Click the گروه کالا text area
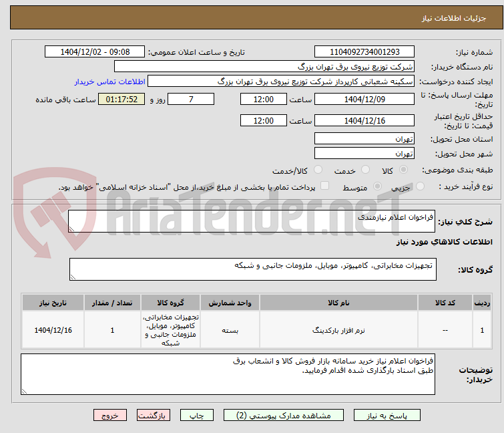The image size is (504, 433). (253, 269)
